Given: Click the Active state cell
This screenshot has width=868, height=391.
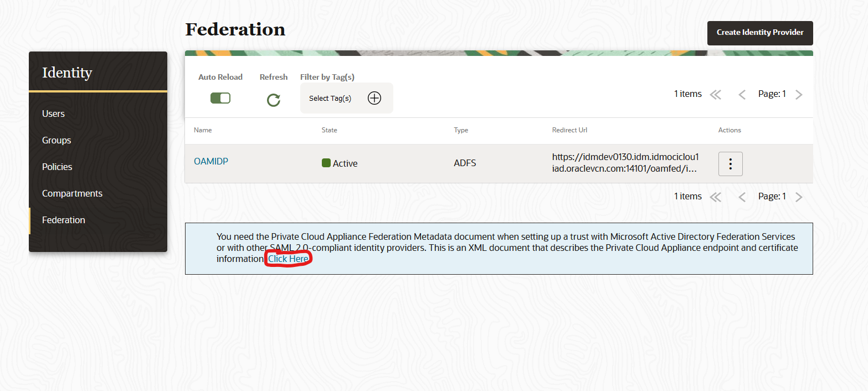Looking at the screenshot, I should (340, 163).
